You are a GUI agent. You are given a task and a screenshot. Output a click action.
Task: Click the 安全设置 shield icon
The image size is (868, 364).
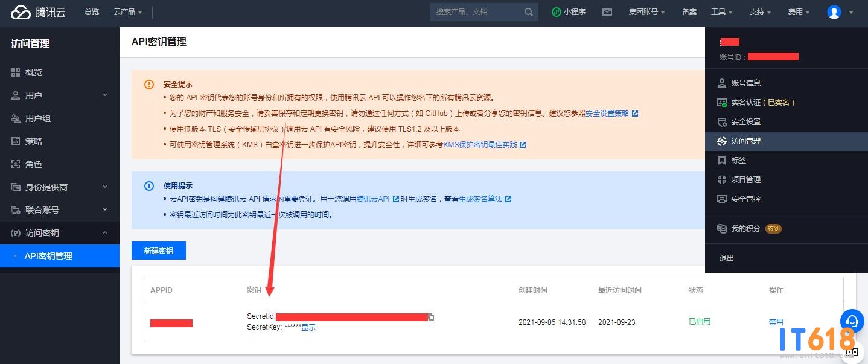[x=721, y=122]
